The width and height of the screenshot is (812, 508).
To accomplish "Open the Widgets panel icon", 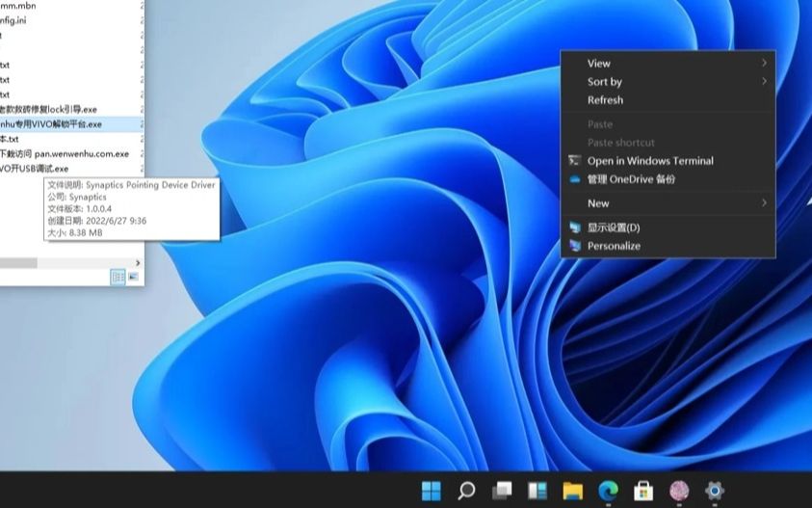I will 537,491.
